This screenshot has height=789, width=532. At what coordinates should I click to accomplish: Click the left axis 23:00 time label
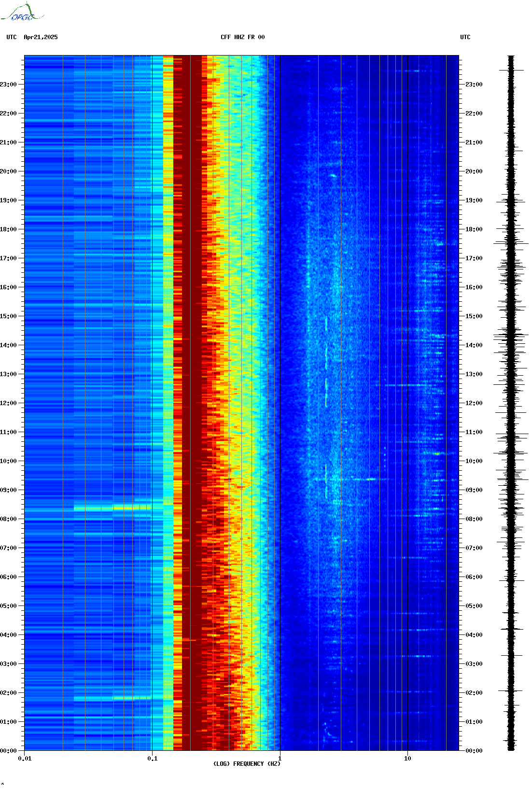tap(8, 85)
